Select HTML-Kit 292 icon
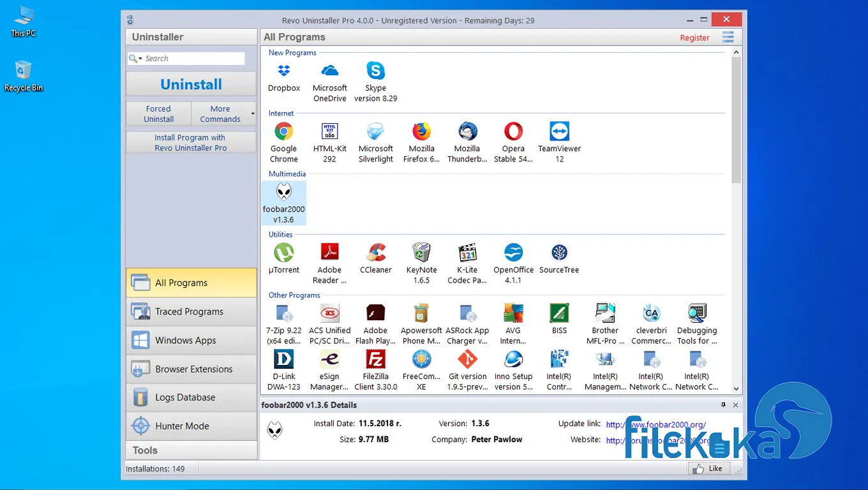This screenshot has height=490, width=868. [x=330, y=131]
